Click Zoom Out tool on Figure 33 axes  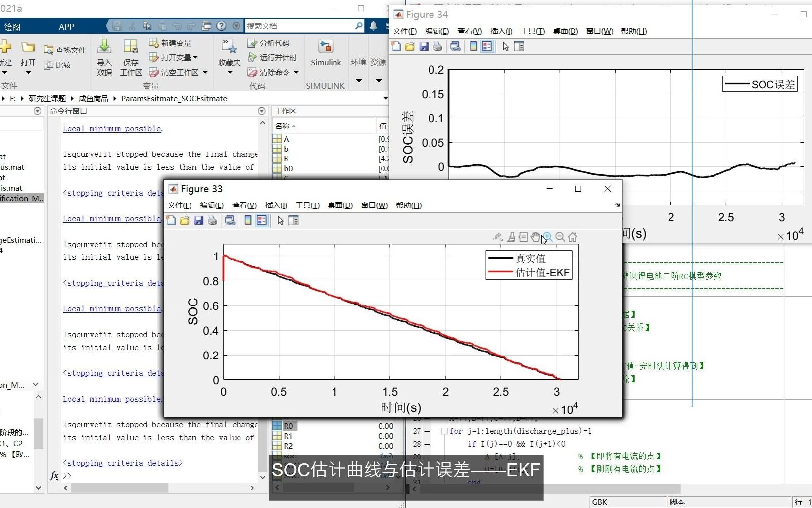pos(560,237)
